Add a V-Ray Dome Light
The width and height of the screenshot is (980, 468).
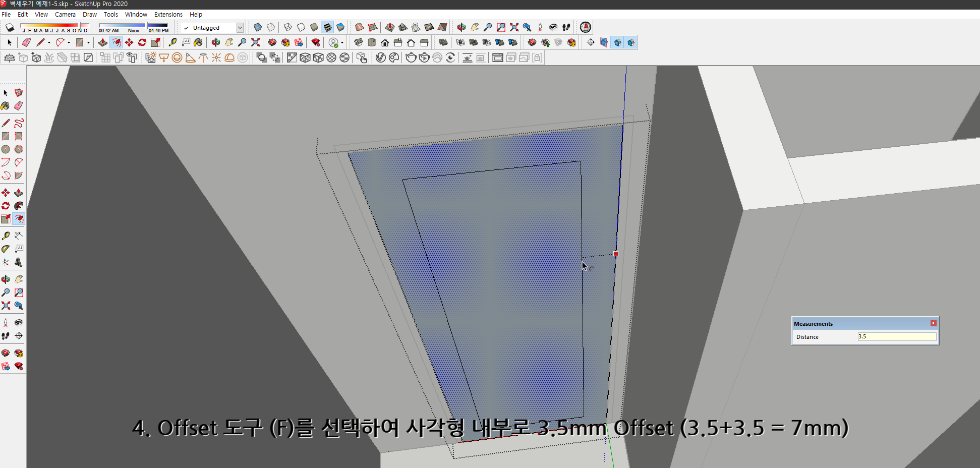click(x=229, y=57)
